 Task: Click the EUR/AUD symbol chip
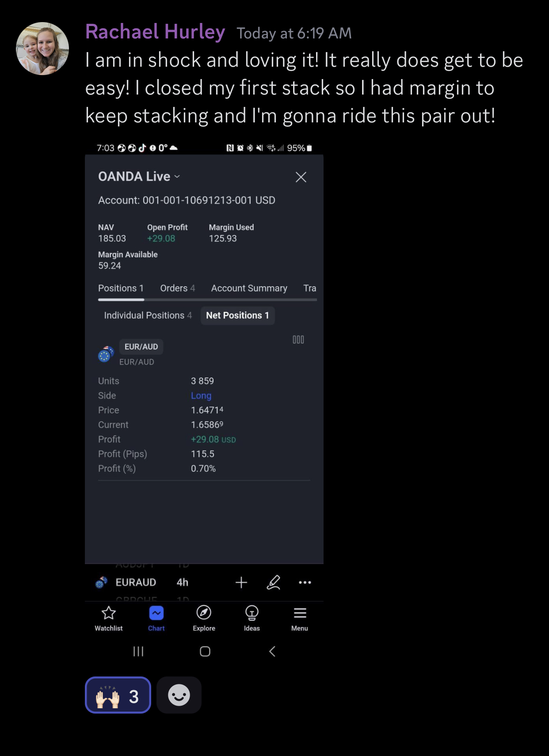coord(141,347)
